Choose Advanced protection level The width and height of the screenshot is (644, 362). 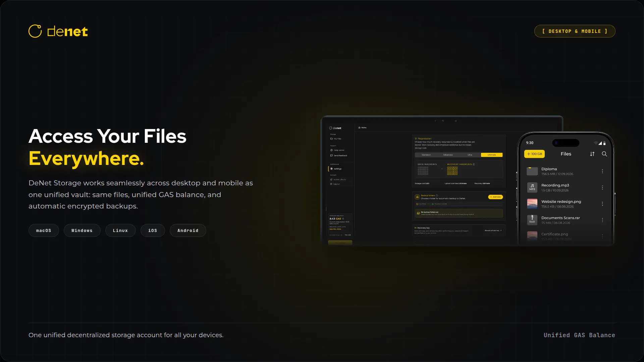(448, 155)
